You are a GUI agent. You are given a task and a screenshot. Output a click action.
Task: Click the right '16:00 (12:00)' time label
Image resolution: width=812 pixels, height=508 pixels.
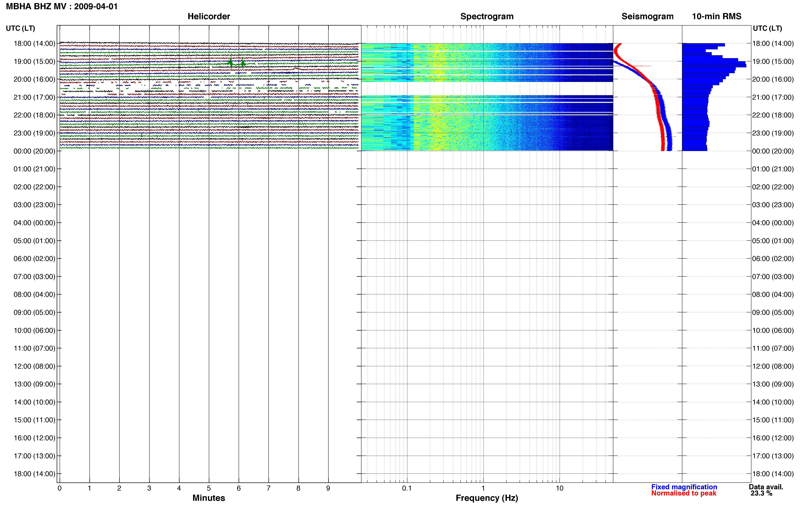773,438
